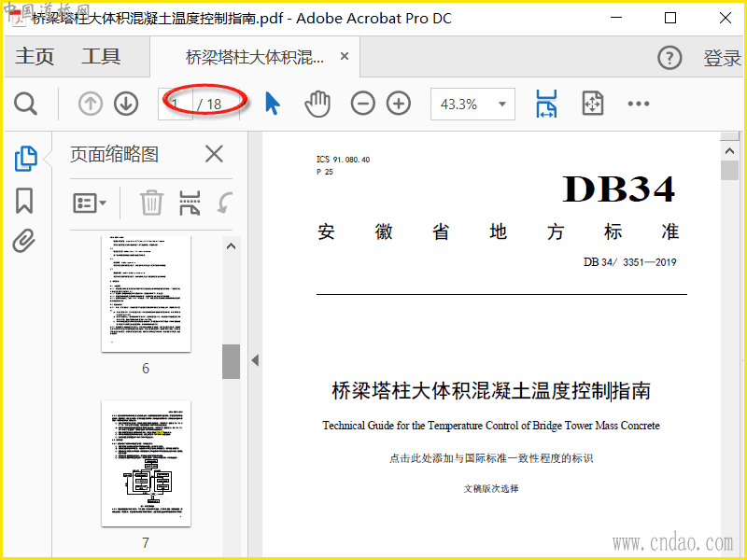Click document scroll up arrow
Viewport: 747px width, 560px height.
(x=729, y=151)
